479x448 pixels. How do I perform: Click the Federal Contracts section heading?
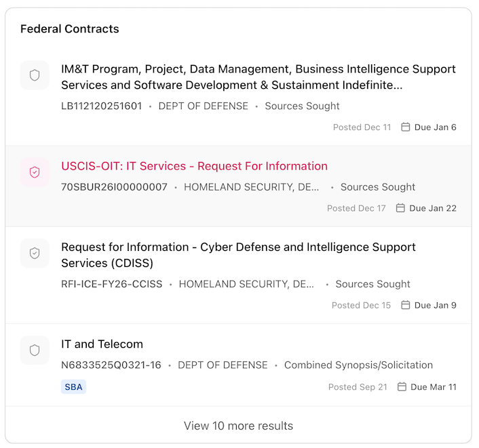pos(69,29)
